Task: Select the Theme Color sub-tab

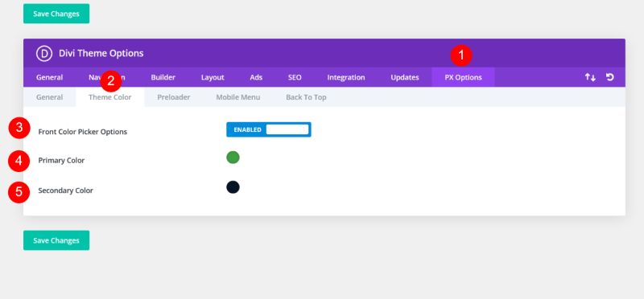Action: (x=110, y=97)
